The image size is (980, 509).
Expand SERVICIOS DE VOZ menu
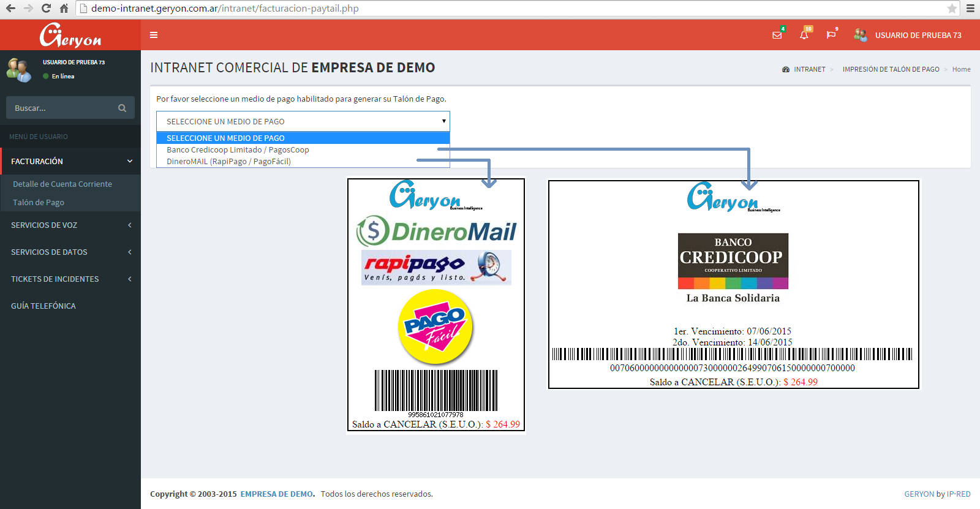pyautogui.click(x=70, y=225)
